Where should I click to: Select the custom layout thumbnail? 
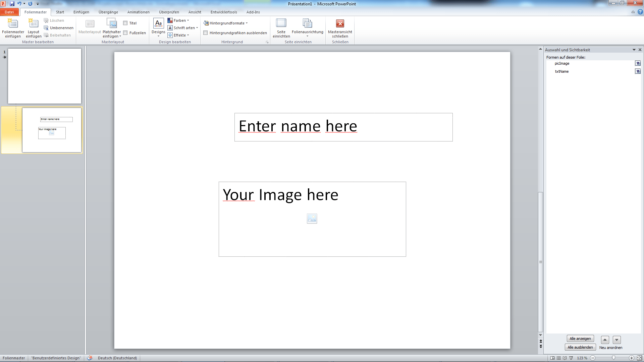(52, 130)
